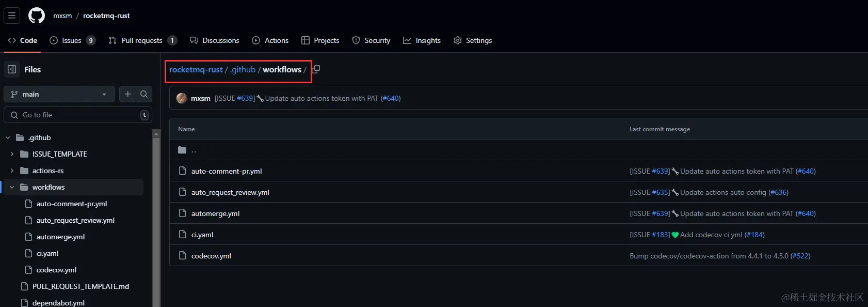Switch to the Code tab

coord(23,40)
